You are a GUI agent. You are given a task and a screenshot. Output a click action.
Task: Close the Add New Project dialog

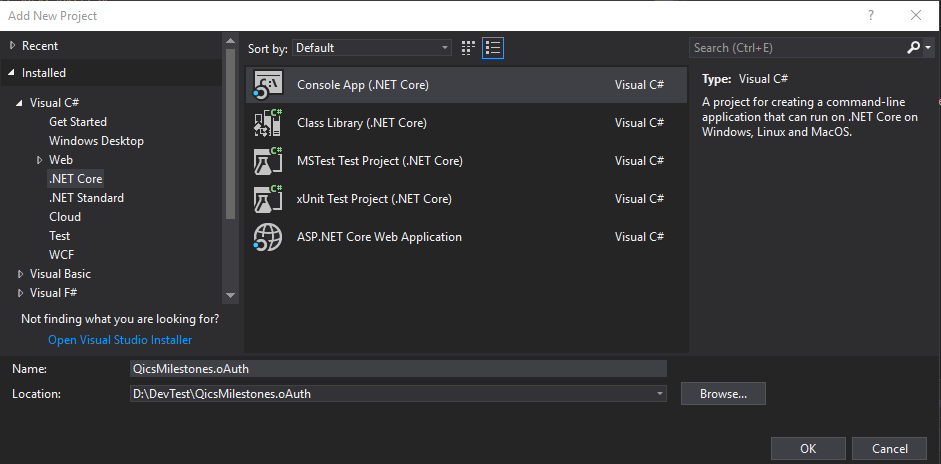pyautogui.click(x=916, y=16)
